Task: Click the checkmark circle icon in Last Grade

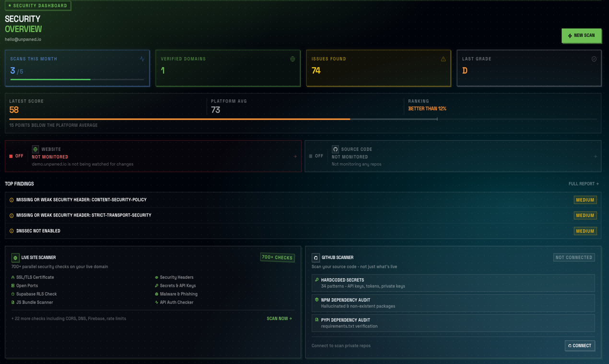Action: (x=594, y=59)
